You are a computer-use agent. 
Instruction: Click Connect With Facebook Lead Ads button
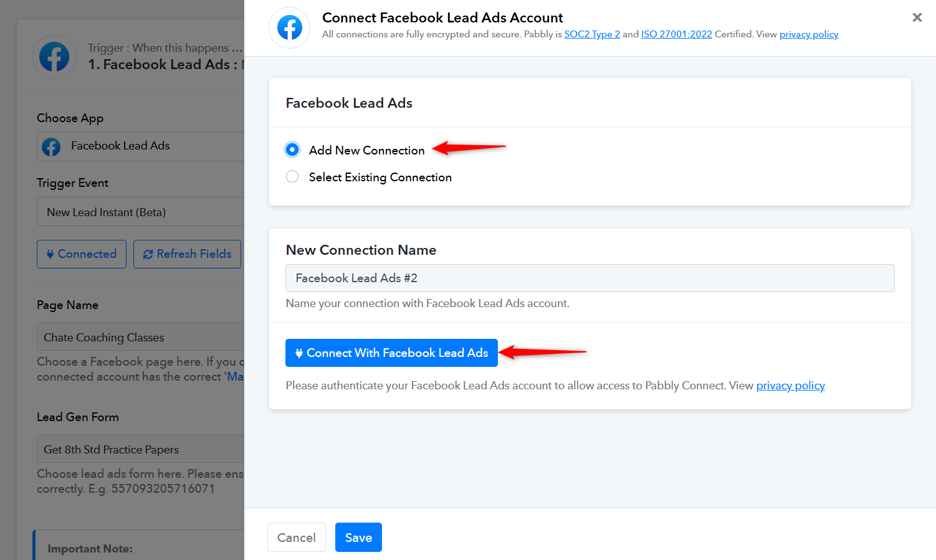[391, 353]
